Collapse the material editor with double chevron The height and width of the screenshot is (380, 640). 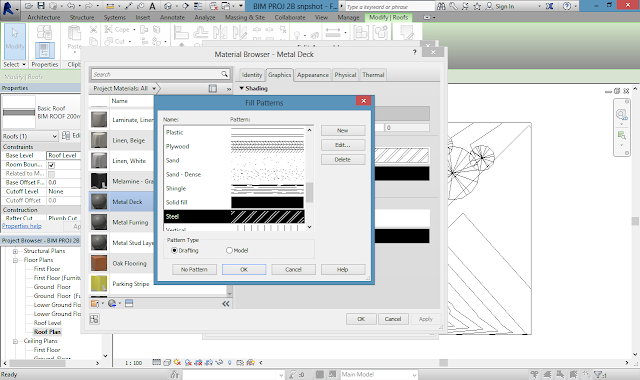pos(225,304)
